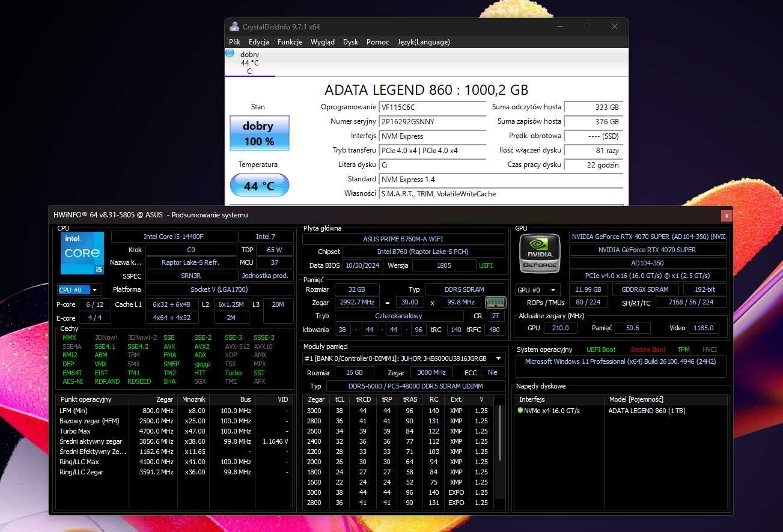
Task: Click 'DDR5-6000 / PC5-48000 DDR5 SDRAM UDIMM' field
Action: 417,386
